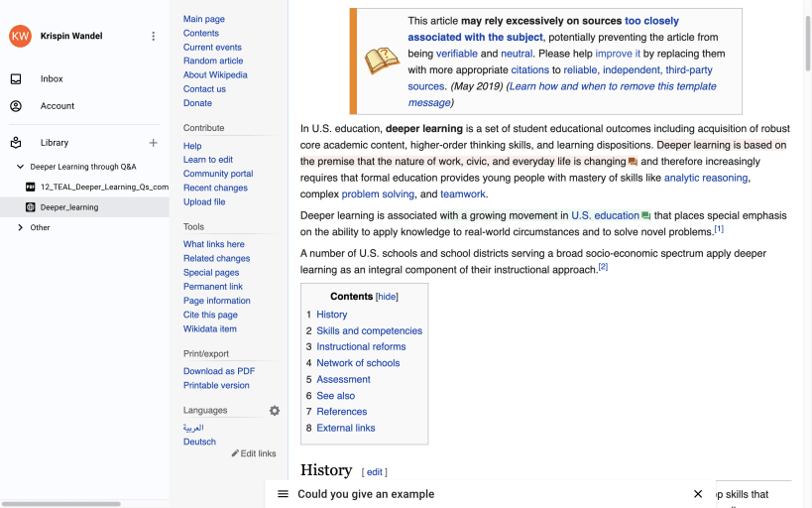Click Upload file link

tap(204, 201)
